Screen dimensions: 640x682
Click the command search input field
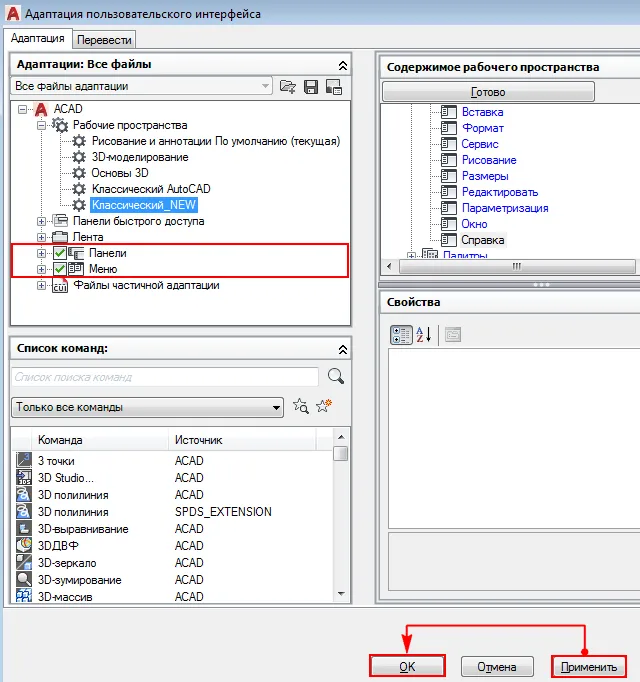click(165, 377)
